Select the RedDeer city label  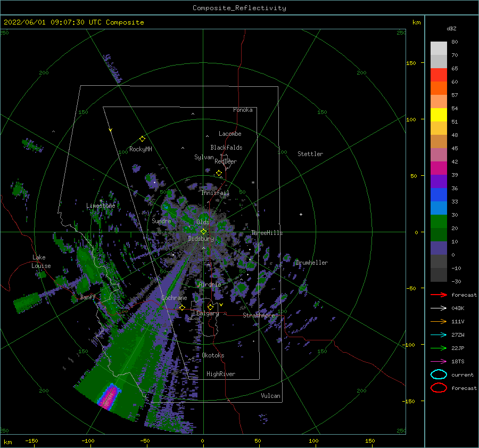[226, 161]
